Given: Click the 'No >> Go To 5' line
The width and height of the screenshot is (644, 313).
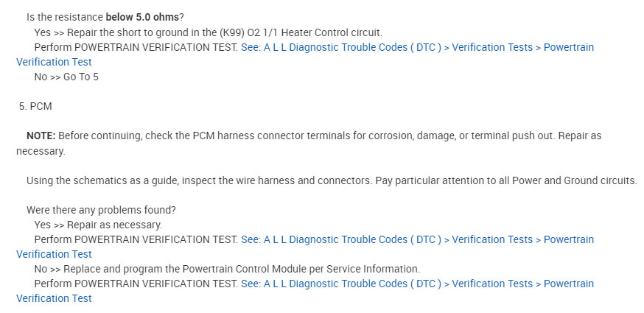Looking at the screenshot, I should (x=66, y=77).
